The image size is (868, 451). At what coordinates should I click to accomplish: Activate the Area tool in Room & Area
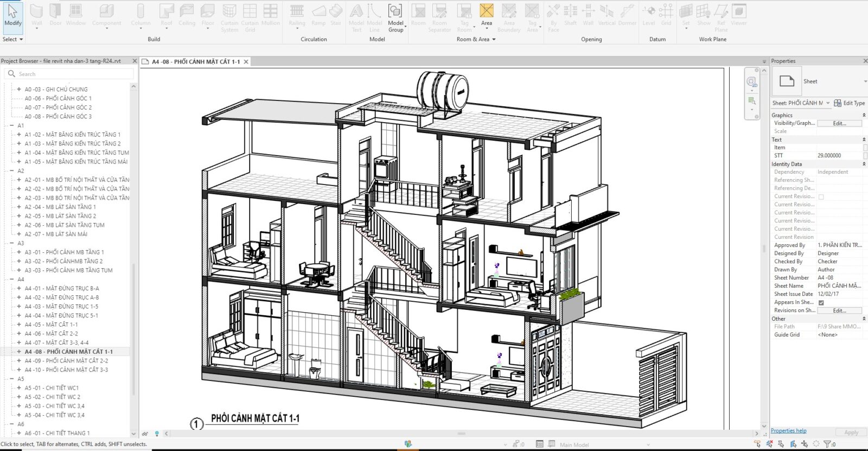[x=487, y=15]
